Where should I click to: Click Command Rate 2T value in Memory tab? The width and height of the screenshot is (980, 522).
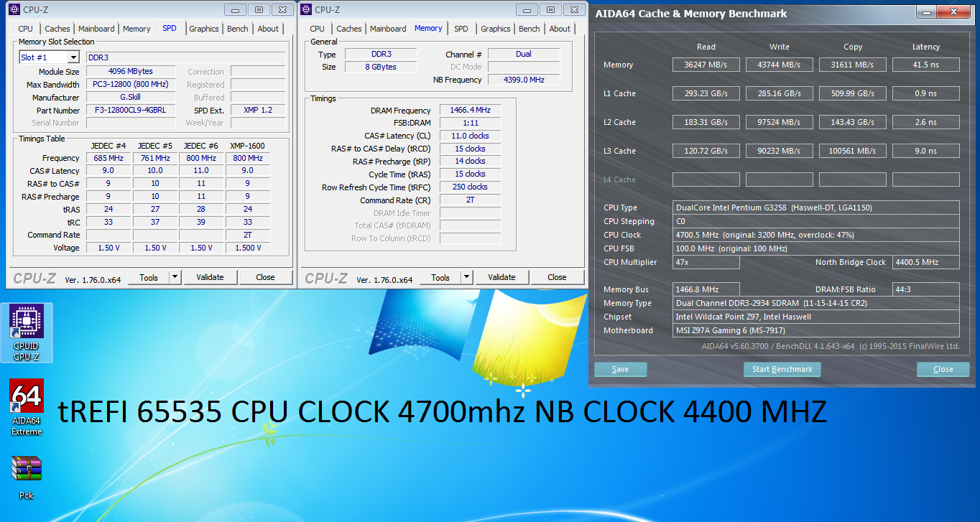coord(470,200)
